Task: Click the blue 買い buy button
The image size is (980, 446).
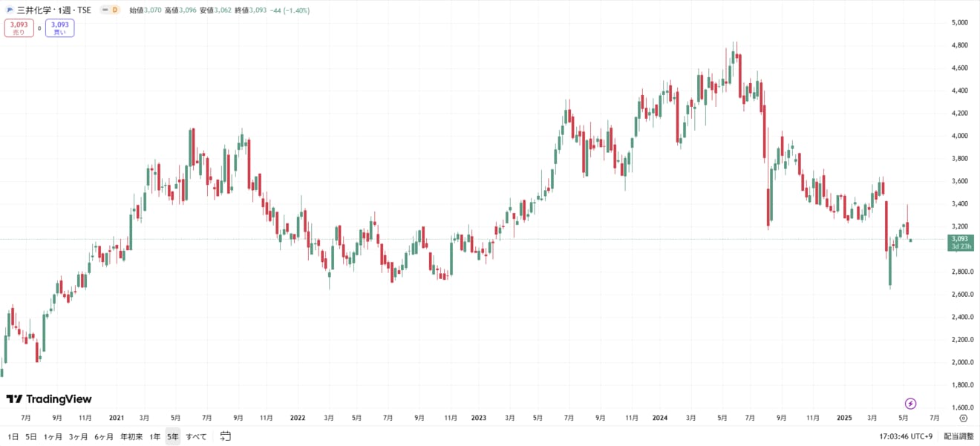Action: [59, 28]
